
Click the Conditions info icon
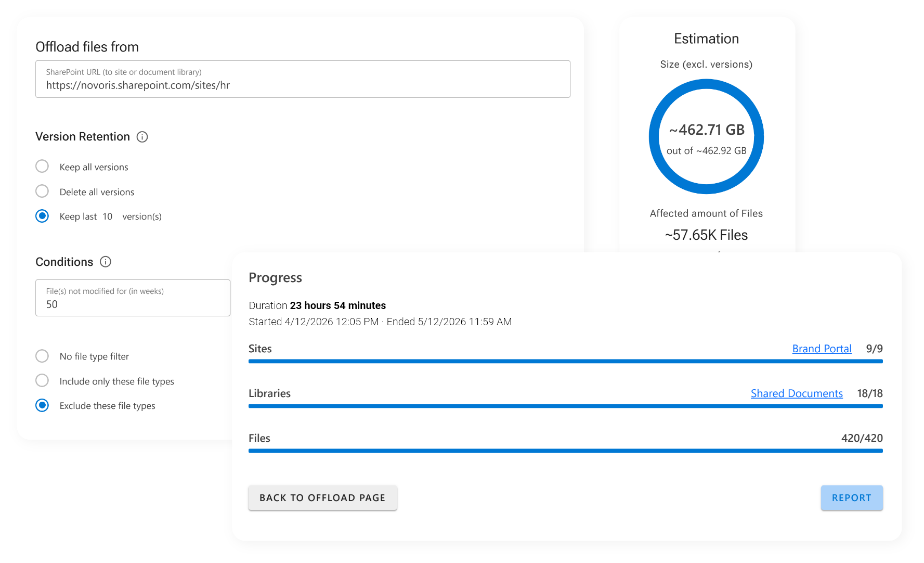tap(106, 262)
